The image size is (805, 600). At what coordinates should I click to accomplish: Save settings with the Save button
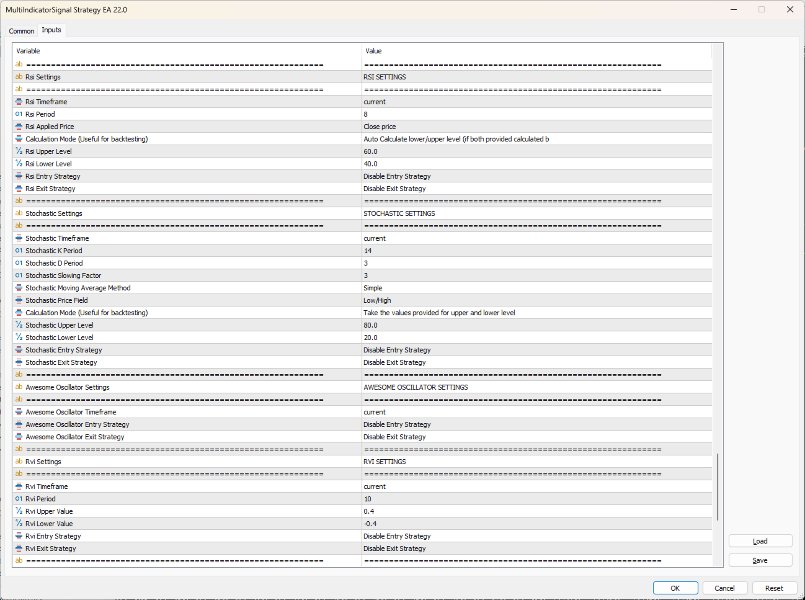(760, 560)
